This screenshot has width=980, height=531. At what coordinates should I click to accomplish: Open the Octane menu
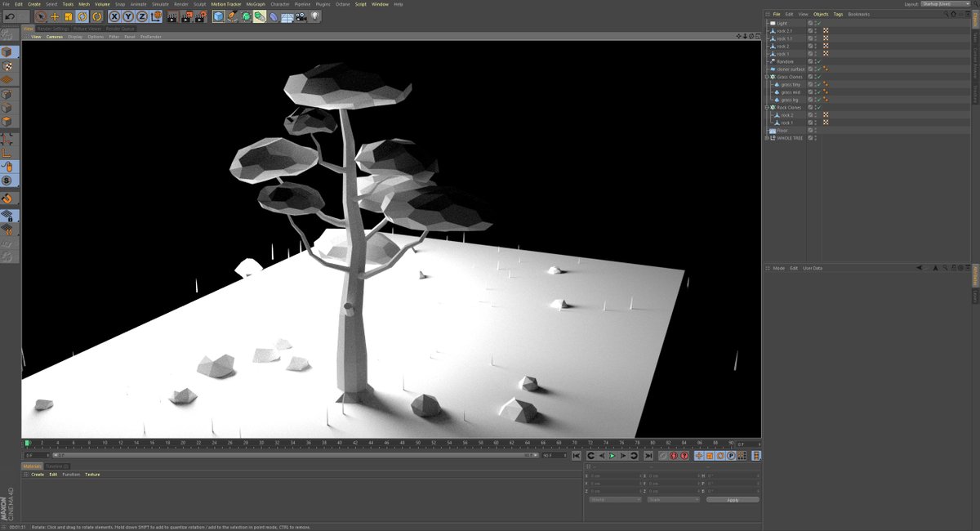point(342,4)
